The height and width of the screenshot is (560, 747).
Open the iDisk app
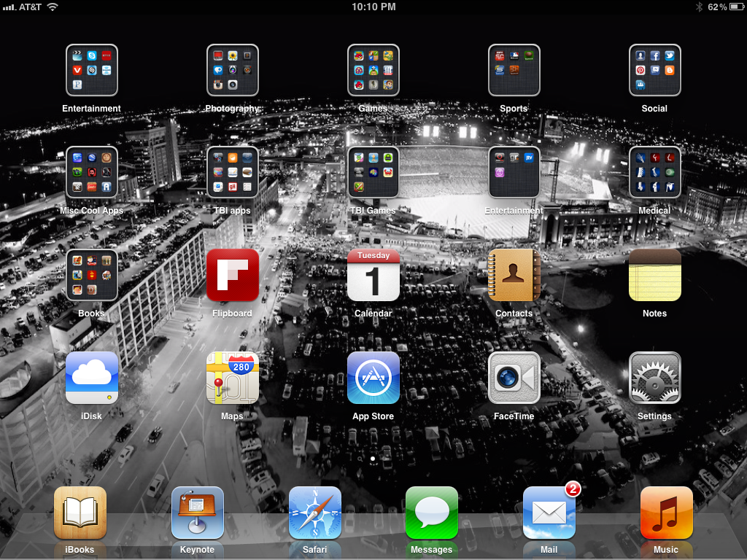point(91,378)
